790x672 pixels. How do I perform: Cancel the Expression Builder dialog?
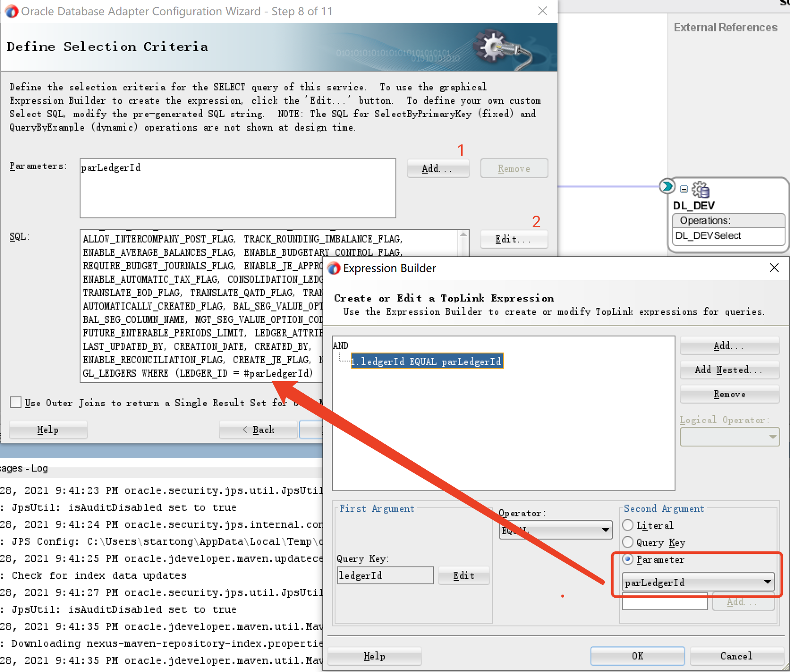point(736,656)
